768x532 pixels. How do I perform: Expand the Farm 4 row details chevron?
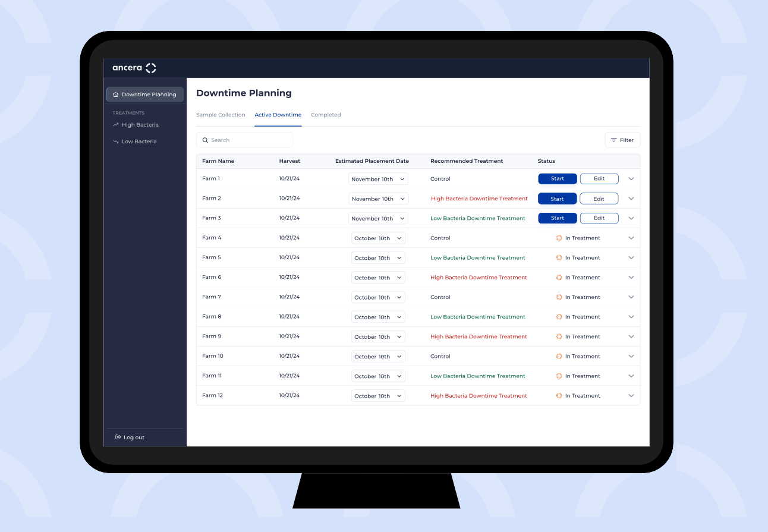coord(631,238)
